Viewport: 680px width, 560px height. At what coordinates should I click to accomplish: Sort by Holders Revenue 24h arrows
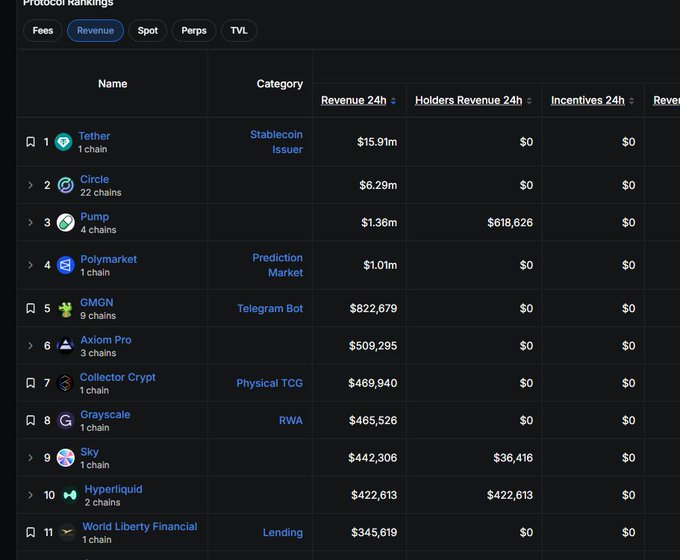click(x=529, y=101)
